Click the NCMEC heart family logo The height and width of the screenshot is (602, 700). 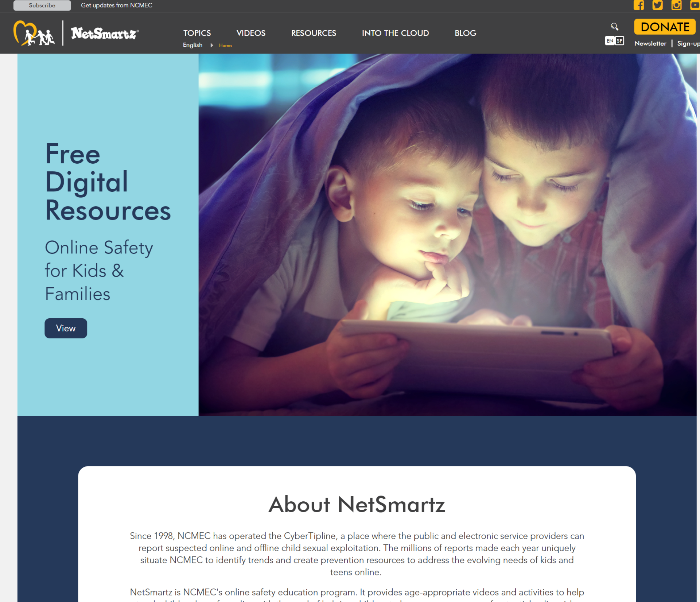coord(34,33)
